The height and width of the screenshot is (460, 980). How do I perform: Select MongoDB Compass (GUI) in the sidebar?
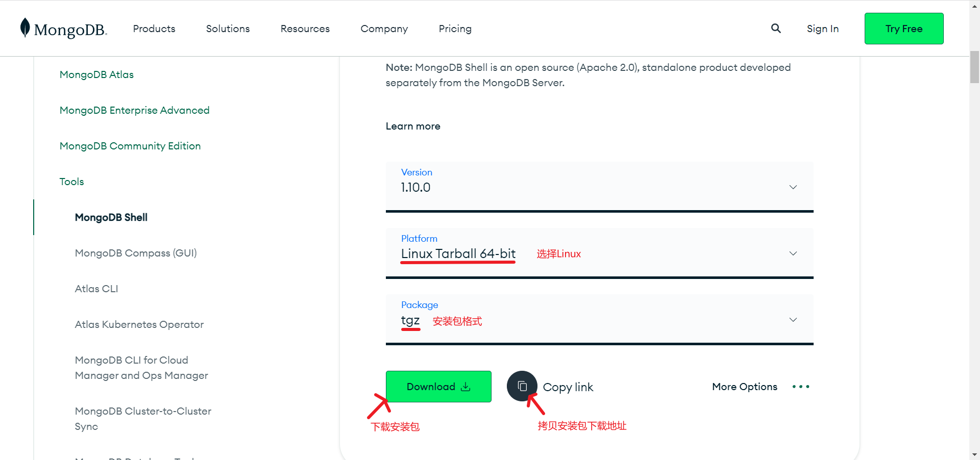pyautogui.click(x=136, y=253)
